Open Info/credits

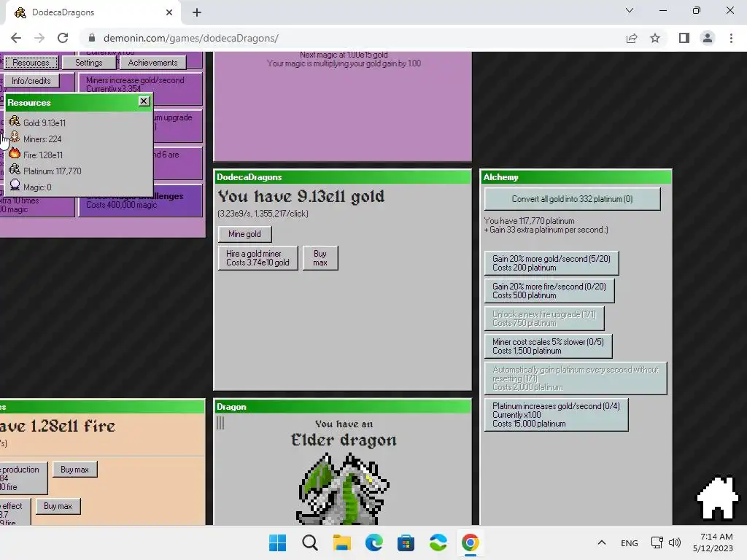(31, 81)
